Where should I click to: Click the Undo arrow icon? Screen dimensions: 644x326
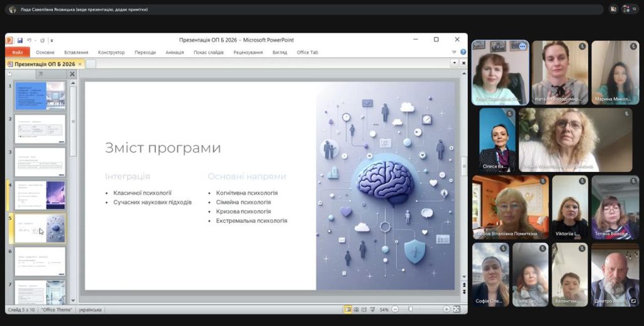[x=30, y=40]
